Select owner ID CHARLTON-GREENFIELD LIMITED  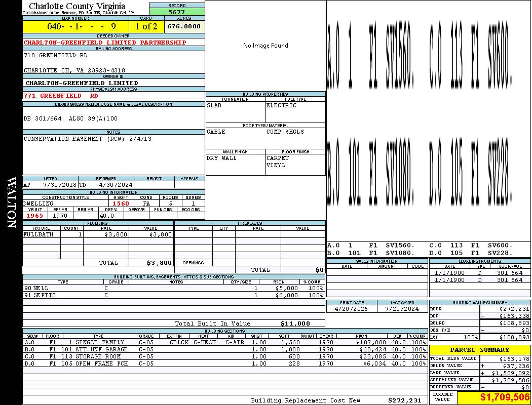tap(82, 83)
